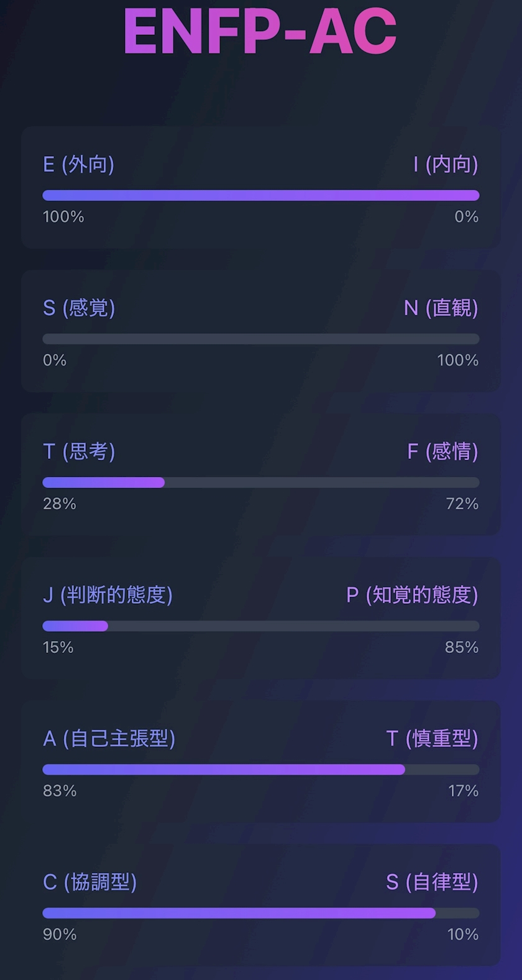522x980 pixels.
Task: Click the E (外向) label
Action: [78, 165]
